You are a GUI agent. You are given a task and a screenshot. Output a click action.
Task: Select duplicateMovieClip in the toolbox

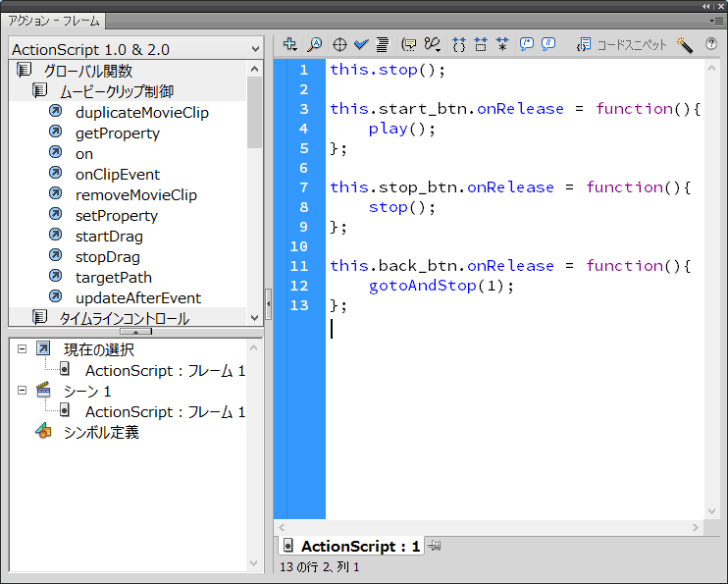click(x=141, y=113)
